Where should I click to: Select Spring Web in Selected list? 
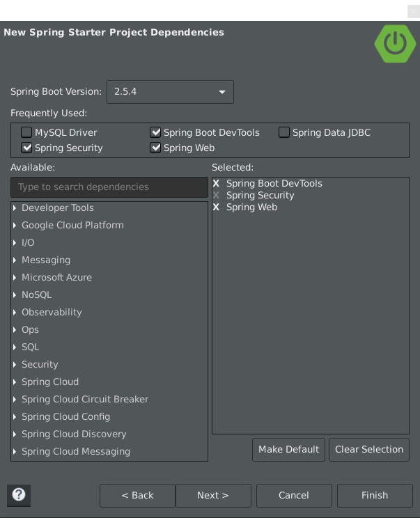(252, 207)
